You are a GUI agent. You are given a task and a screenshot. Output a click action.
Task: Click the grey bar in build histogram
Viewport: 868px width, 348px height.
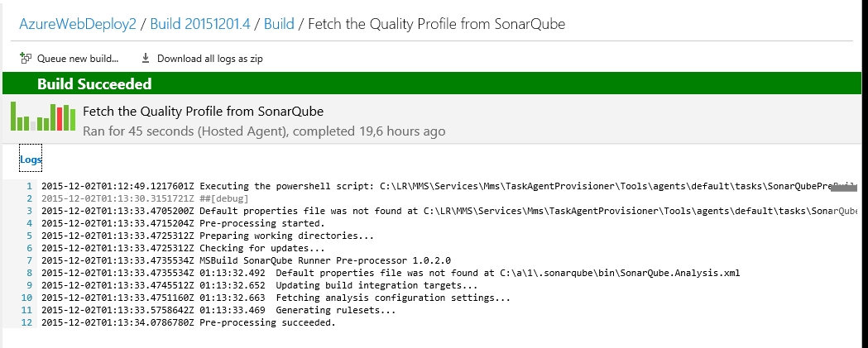(34, 126)
